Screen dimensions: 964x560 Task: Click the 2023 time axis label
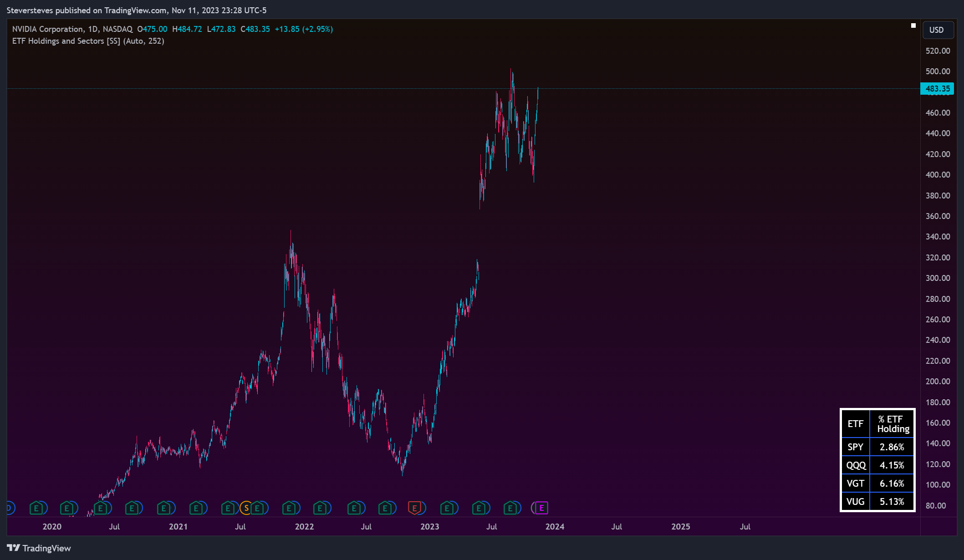[429, 527]
